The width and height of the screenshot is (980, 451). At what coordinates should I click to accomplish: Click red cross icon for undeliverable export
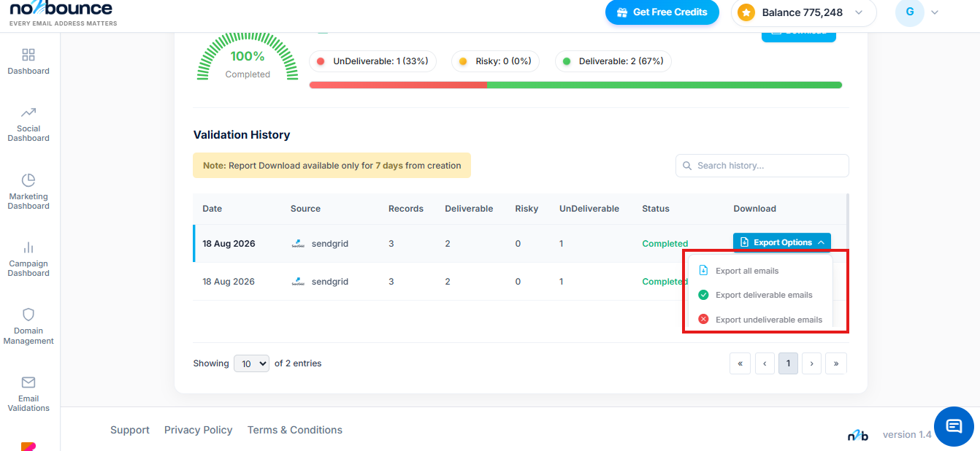coord(703,319)
